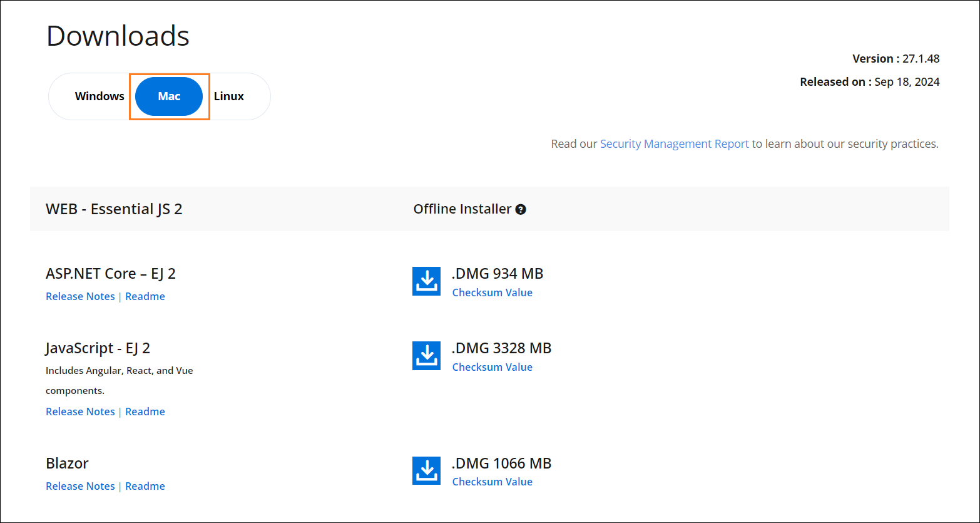Click the "Downloads" page heading

pos(118,36)
